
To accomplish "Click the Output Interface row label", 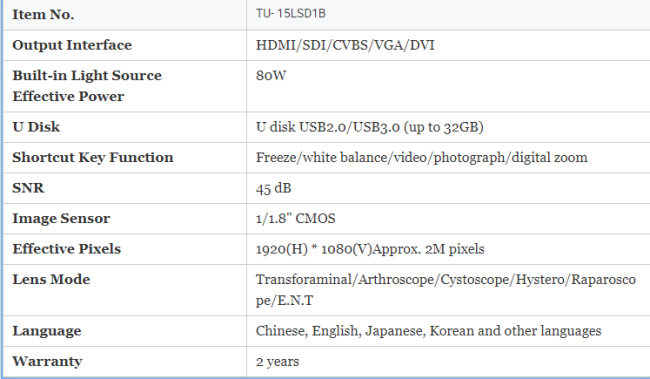I will (x=72, y=45).
